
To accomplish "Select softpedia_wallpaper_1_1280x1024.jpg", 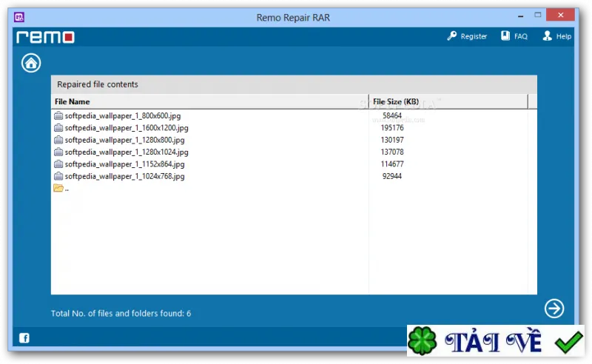I will coord(127,152).
